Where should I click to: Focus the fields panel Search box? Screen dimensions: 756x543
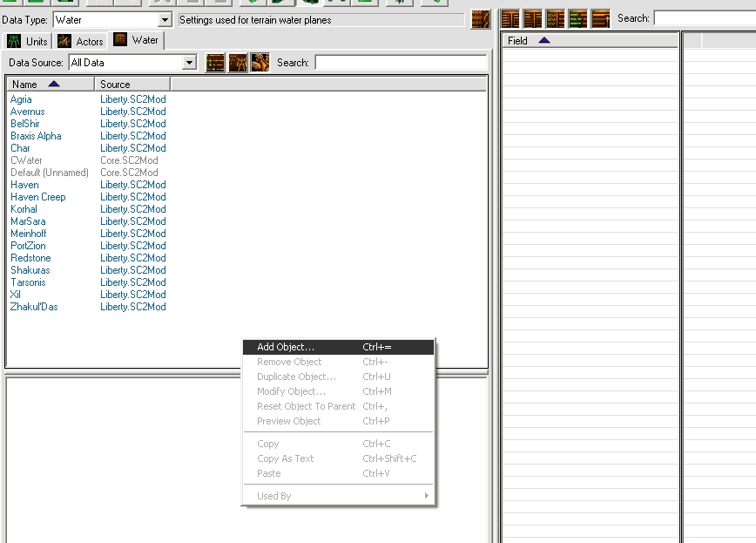click(x=705, y=18)
